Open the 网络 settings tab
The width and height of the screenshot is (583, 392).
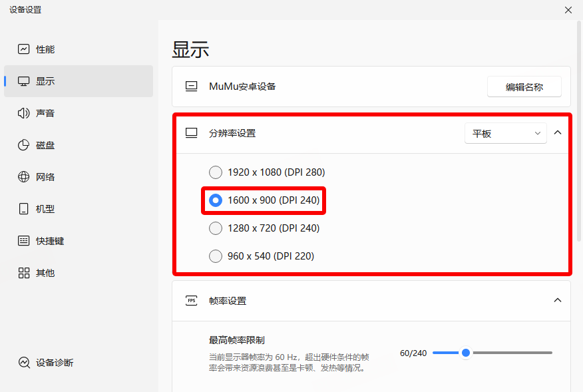click(x=45, y=177)
